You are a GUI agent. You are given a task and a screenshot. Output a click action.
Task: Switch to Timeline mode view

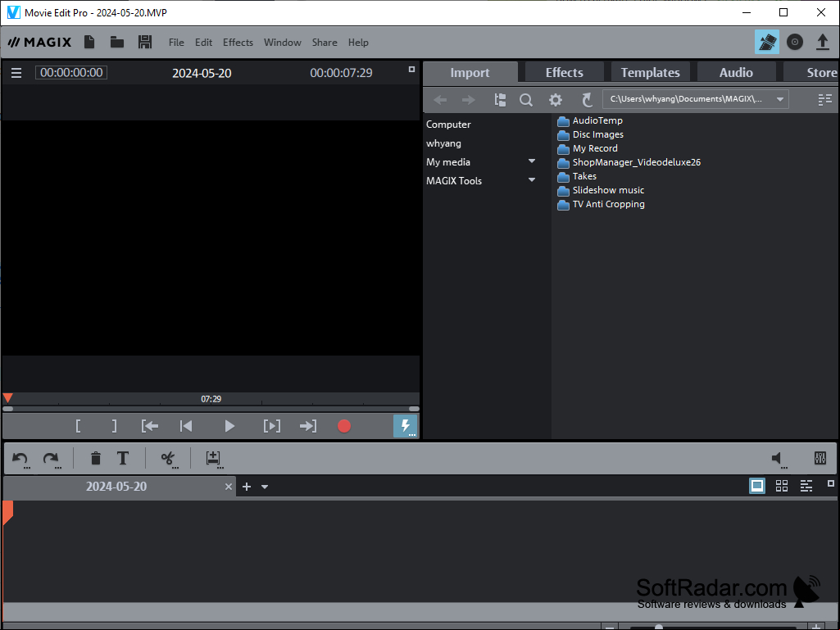pos(806,486)
